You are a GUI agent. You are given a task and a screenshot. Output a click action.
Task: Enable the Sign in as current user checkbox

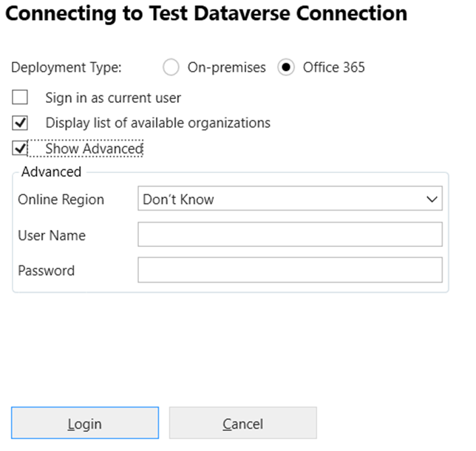[x=20, y=98]
